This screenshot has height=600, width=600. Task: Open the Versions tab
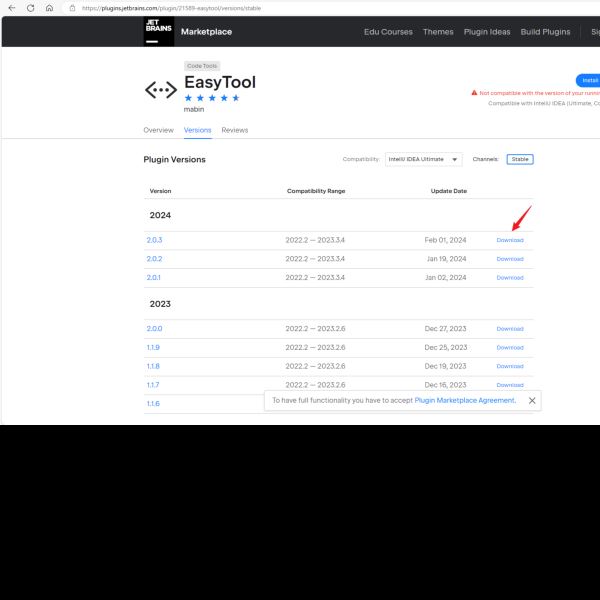click(x=197, y=130)
